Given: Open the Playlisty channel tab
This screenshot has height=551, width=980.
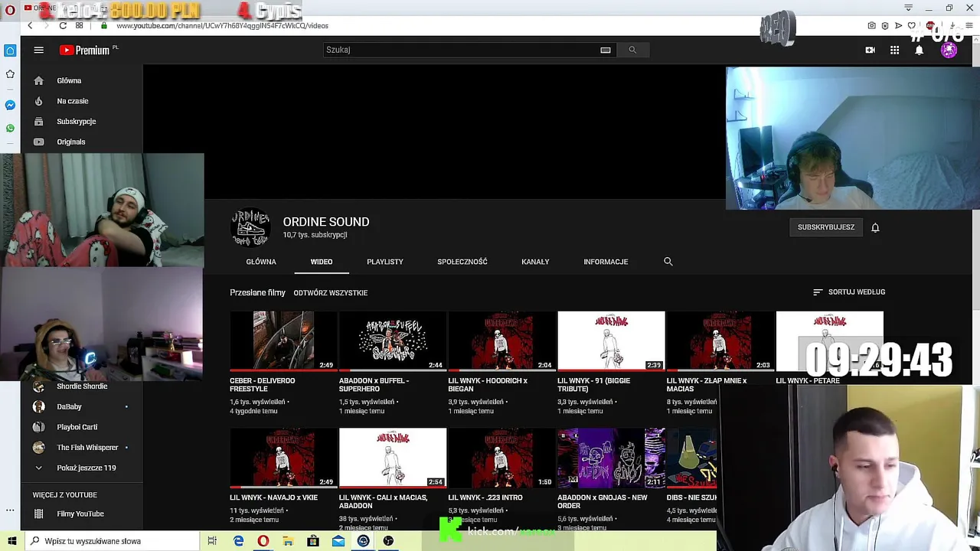Looking at the screenshot, I should (385, 262).
